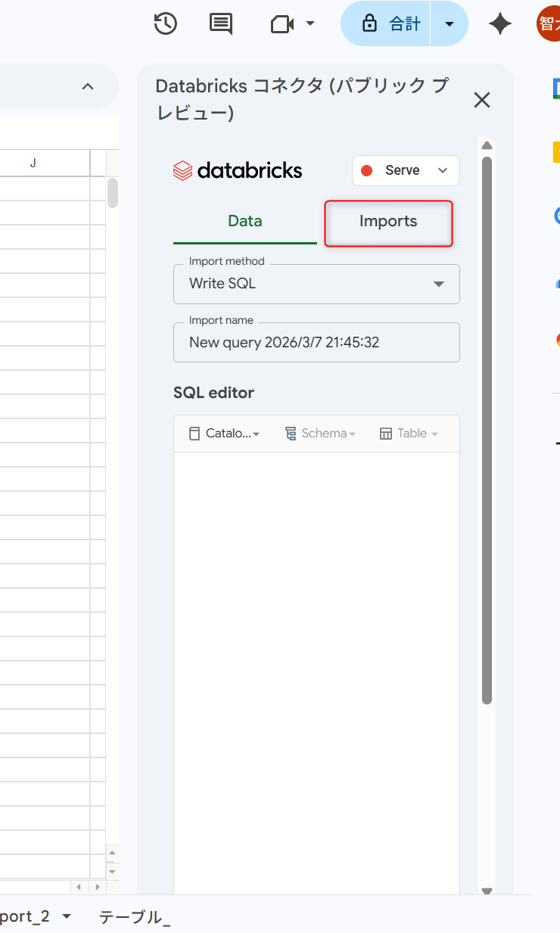
Task: Open the Catalog selector in SQL editor
Action: 224,434
